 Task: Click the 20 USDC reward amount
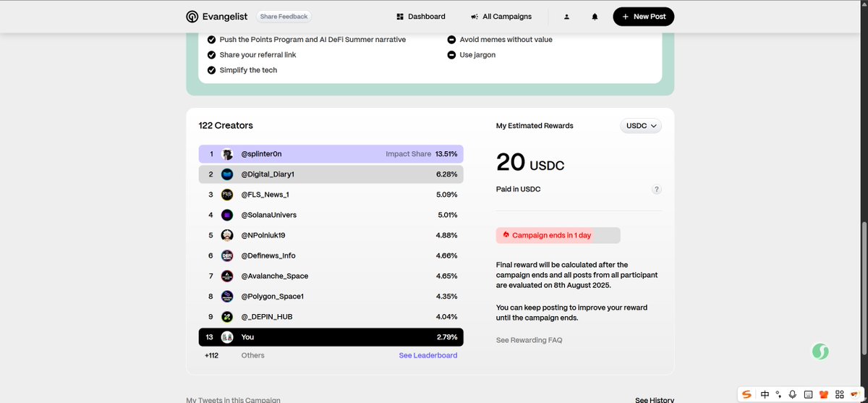(x=530, y=162)
